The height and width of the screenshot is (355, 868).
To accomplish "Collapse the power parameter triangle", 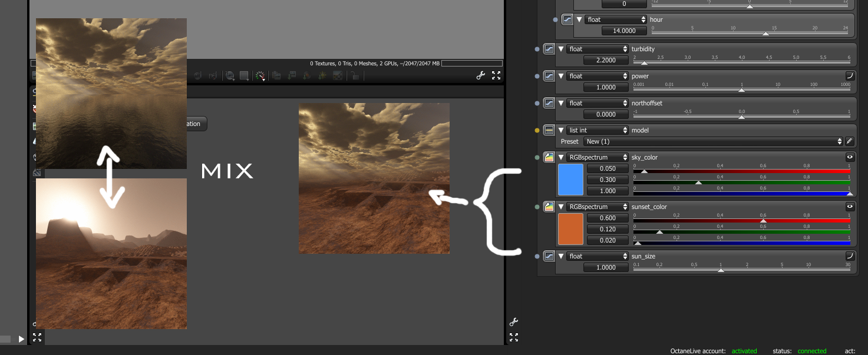I will [x=561, y=76].
